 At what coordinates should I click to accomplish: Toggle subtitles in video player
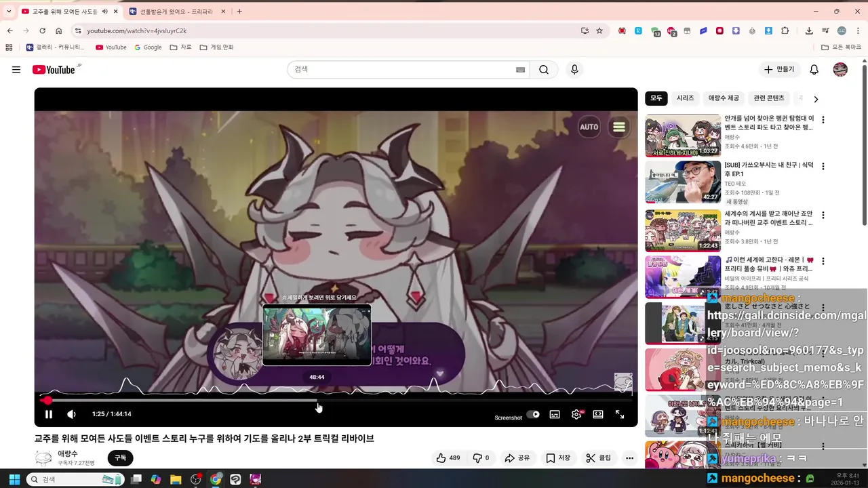[555, 414]
